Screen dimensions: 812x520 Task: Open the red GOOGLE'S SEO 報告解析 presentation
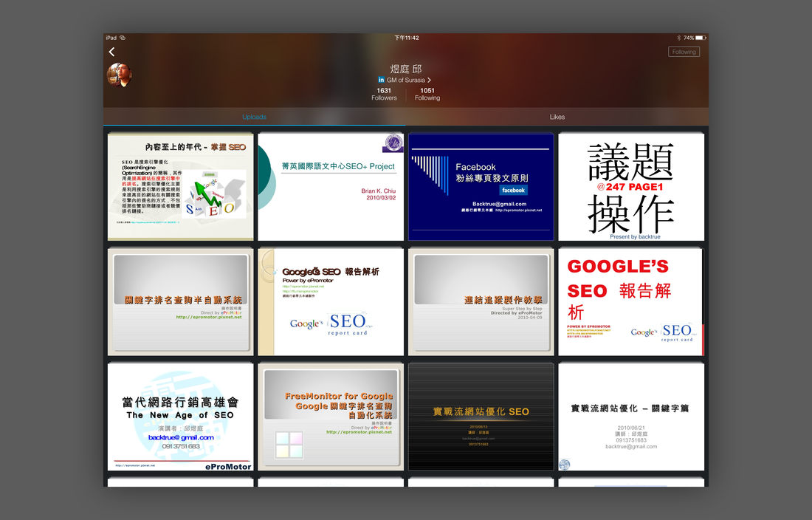click(631, 302)
